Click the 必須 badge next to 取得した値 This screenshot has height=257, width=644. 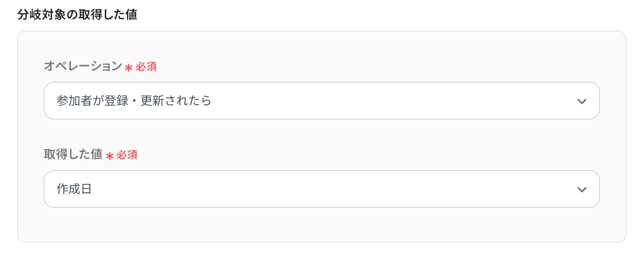(127, 155)
